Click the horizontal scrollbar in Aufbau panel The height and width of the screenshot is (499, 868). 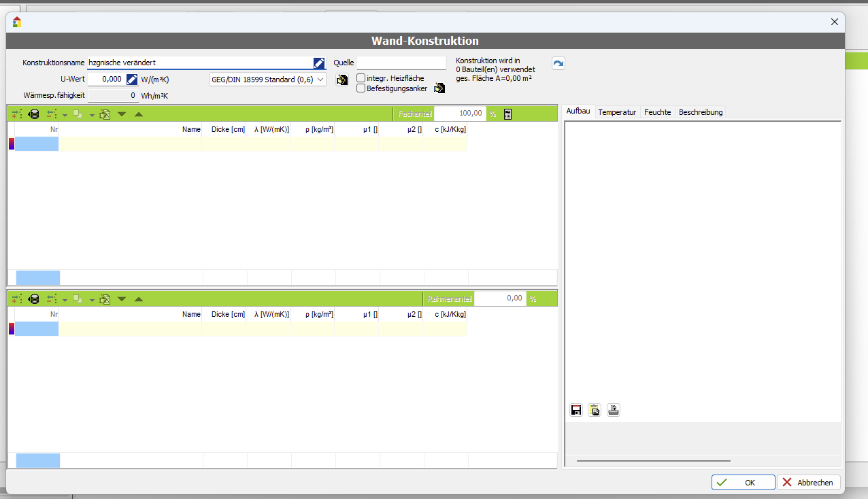[x=653, y=461]
